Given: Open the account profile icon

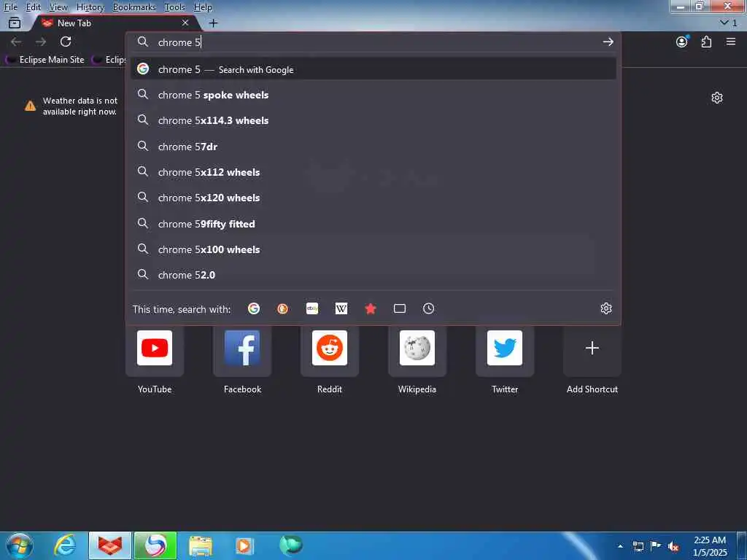Looking at the screenshot, I should click(682, 42).
